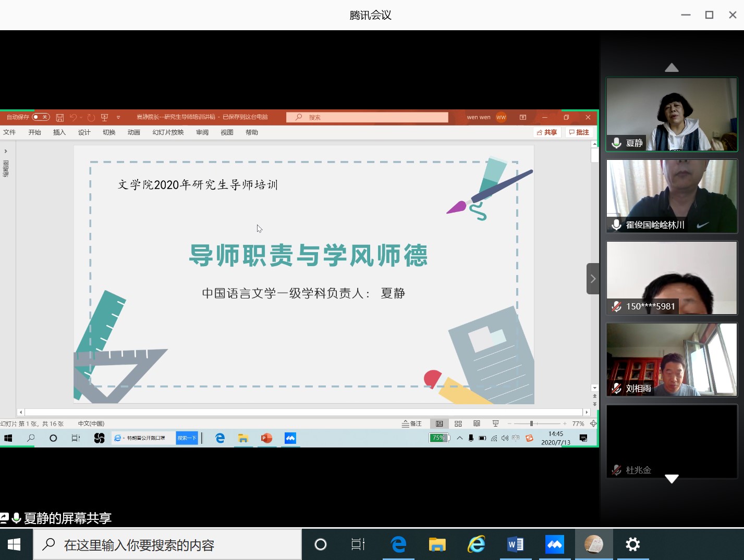Screen dimensions: 744x560
Task: Open Microsoft Edge from the bottom taskbar
Action: click(398, 545)
